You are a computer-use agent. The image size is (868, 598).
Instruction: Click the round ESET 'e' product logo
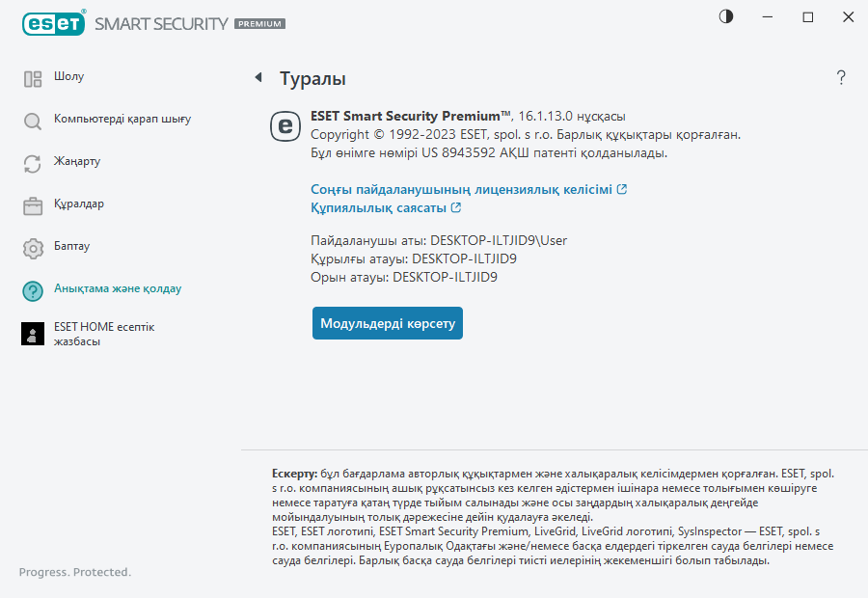[285, 126]
